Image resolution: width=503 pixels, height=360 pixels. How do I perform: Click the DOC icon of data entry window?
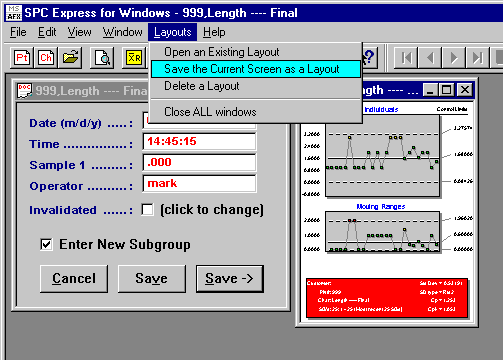coord(24,91)
